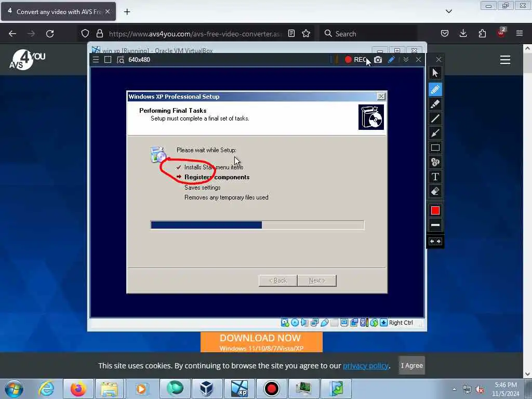Click "Removes any temporary files used" line

[227, 197]
